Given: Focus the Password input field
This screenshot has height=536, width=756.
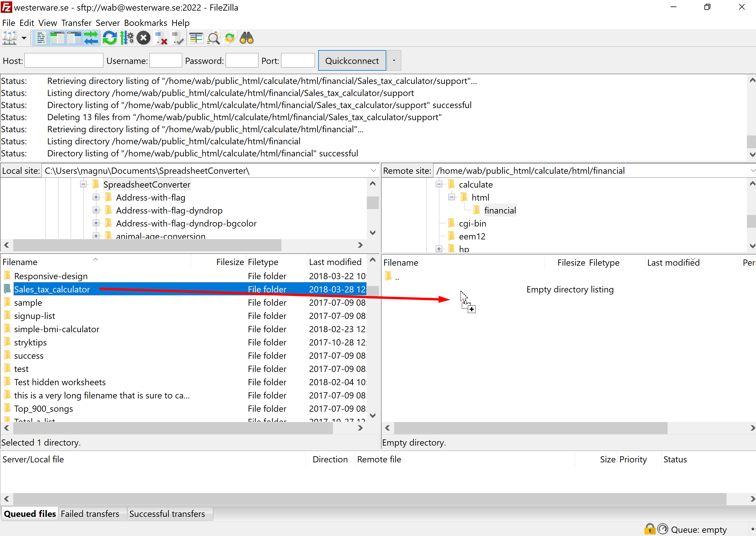Looking at the screenshot, I should 242,60.
